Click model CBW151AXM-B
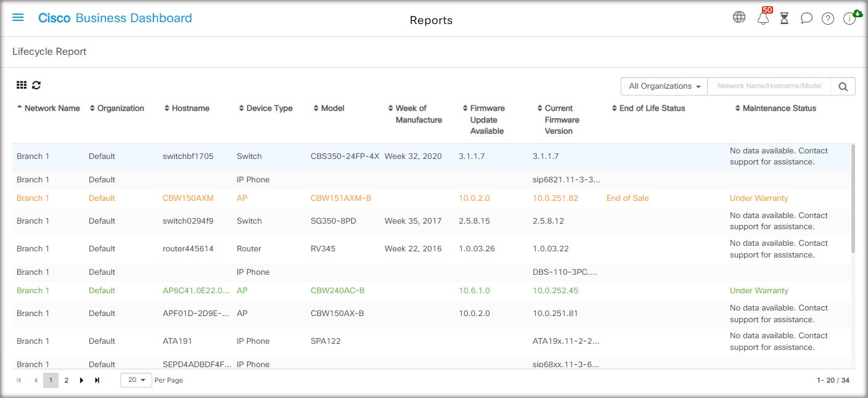Viewport: 868px width, 398px height. pos(341,198)
